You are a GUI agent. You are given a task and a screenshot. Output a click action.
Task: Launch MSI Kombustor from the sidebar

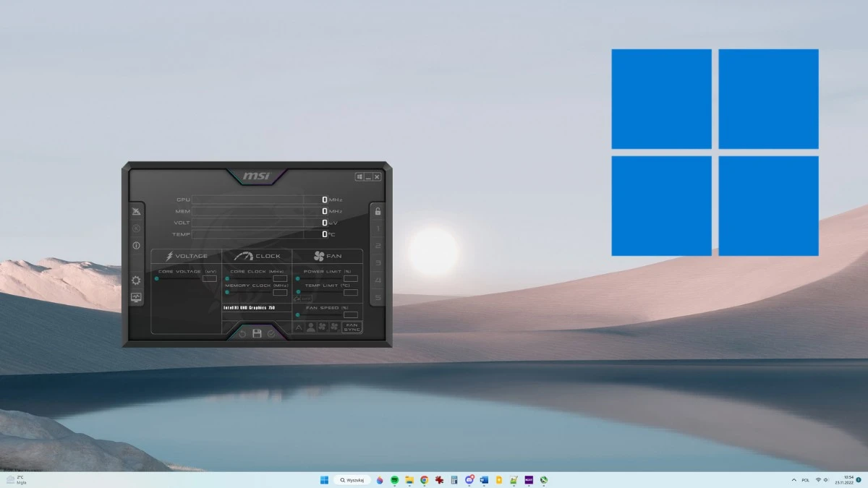pyautogui.click(x=137, y=210)
